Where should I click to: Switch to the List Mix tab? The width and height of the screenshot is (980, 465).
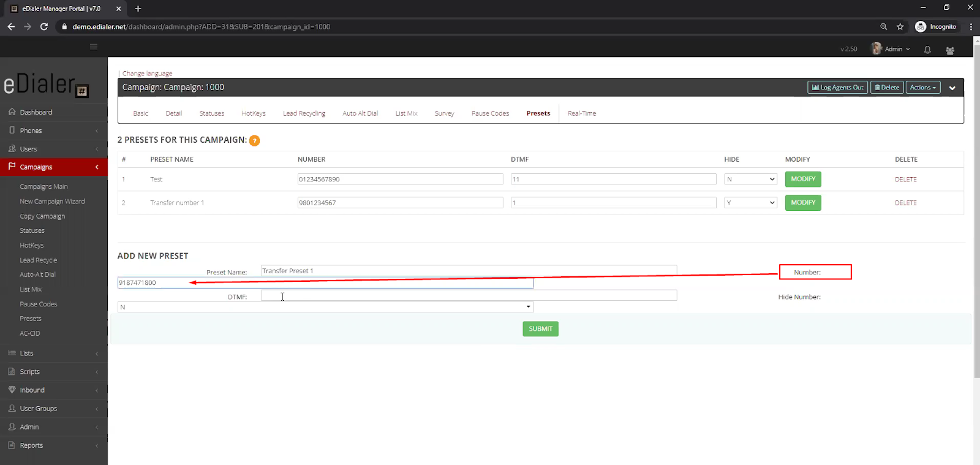pos(406,113)
